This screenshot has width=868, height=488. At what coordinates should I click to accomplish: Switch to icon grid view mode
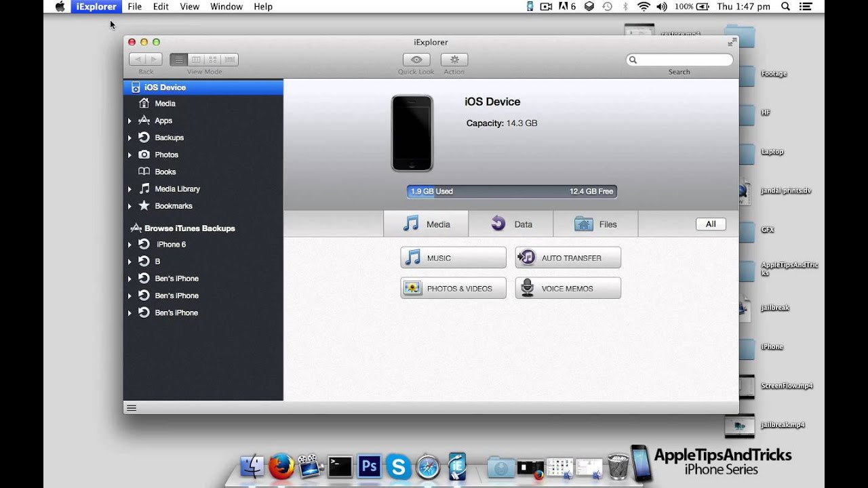[x=213, y=60]
